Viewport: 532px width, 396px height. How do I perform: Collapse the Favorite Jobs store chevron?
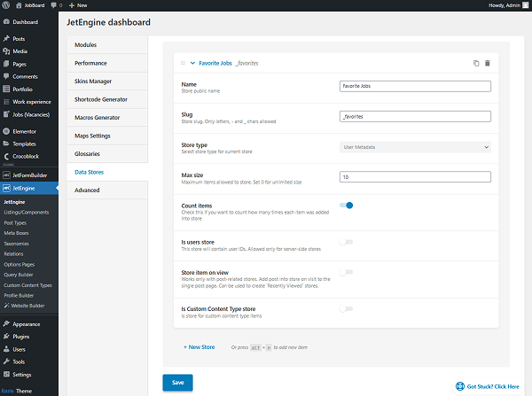click(x=192, y=63)
